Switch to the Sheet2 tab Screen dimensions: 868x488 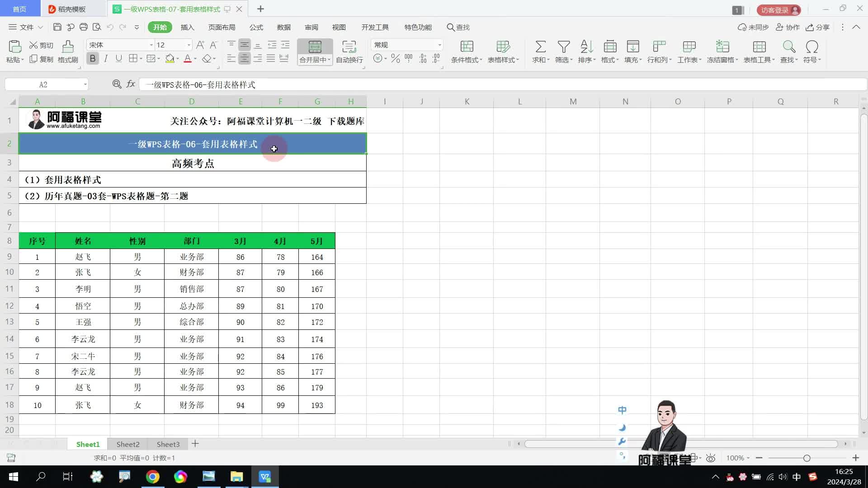point(128,444)
